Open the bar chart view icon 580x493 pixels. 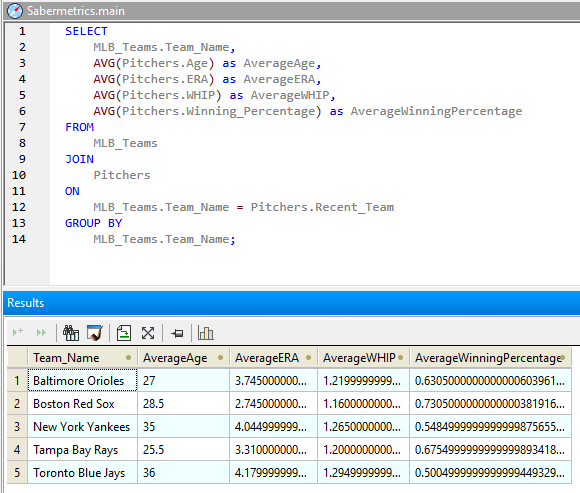pos(206,333)
